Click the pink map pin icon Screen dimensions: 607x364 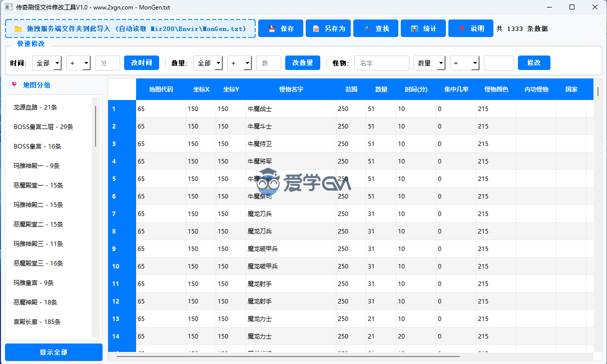point(14,85)
